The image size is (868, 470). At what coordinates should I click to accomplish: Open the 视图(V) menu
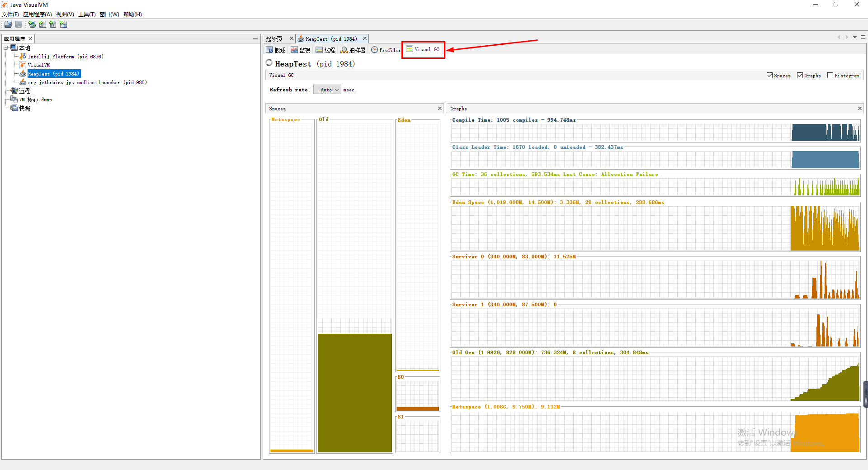click(x=65, y=14)
